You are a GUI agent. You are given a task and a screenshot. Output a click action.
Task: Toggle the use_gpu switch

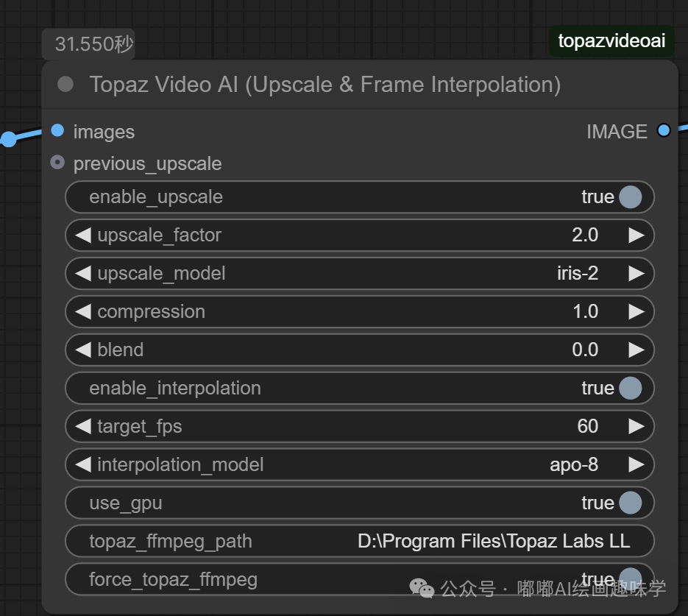[x=631, y=503]
